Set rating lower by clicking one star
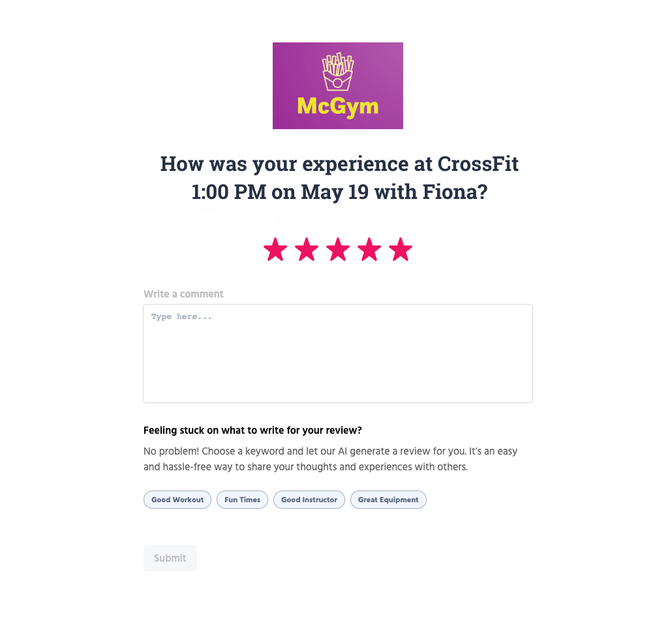 coord(275,249)
